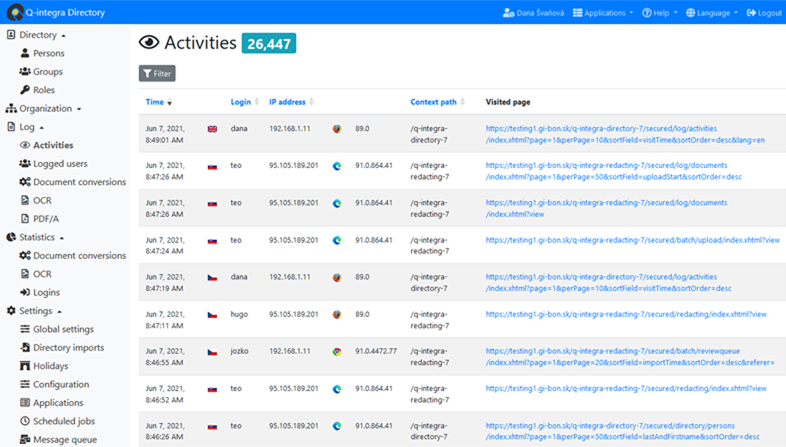Image resolution: width=786 pixels, height=447 pixels.
Task: Open Document conversions under Log
Action: click(79, 182)
